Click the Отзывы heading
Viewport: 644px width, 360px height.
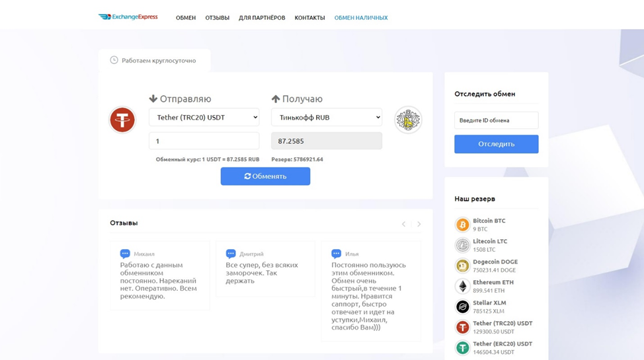(124, 223)
